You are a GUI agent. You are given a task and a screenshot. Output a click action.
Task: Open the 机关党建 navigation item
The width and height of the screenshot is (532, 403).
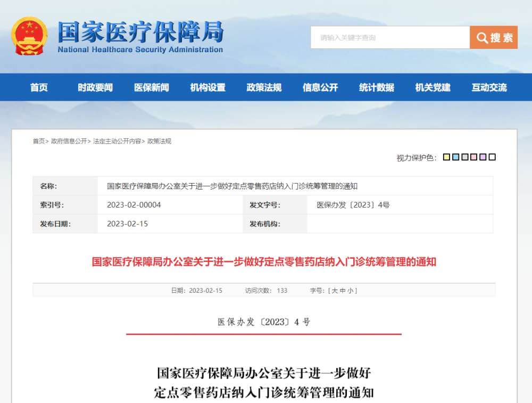point(433,87)
